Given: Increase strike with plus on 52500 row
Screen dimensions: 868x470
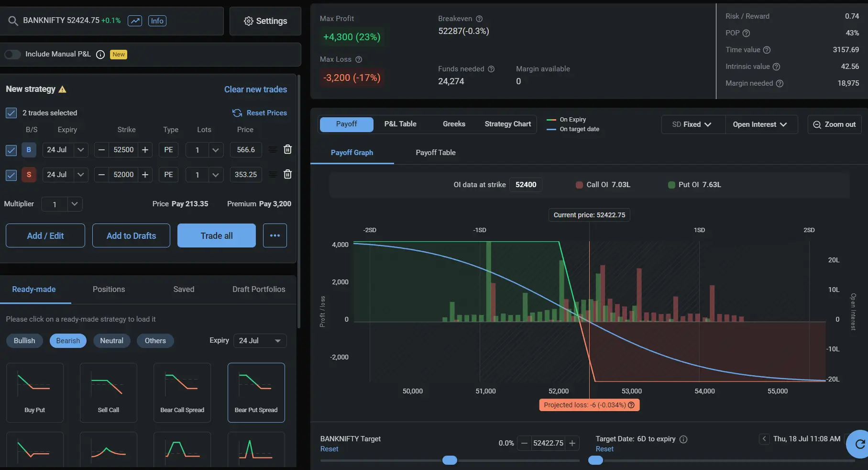Looking at the screenshot, I should (x=145, y=150).
